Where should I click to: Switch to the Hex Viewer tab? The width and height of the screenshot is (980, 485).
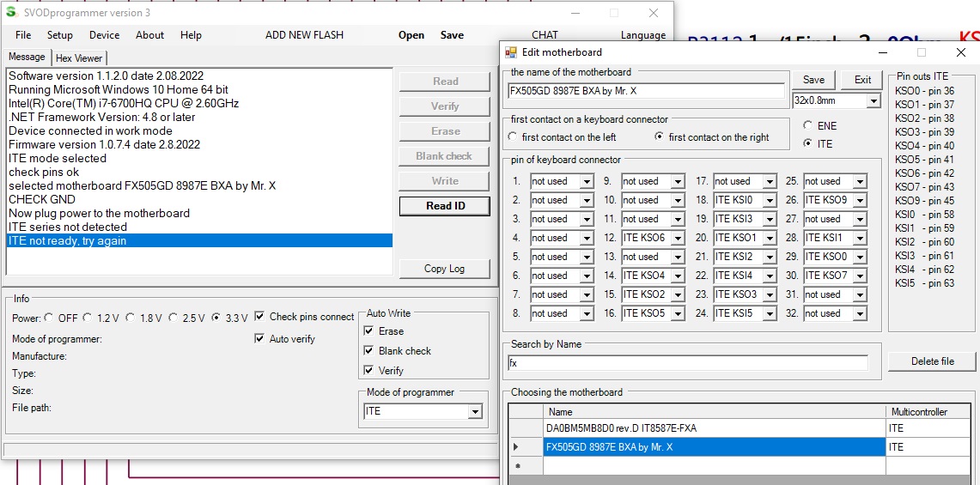coord(79,58)
